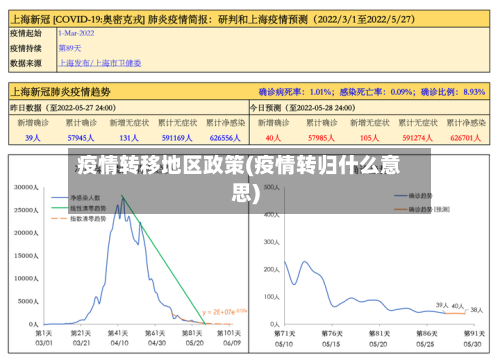Click the 57945人 cumulative confirmed value
The height and width of the screenshot is (362, 500).
[81, 138]
